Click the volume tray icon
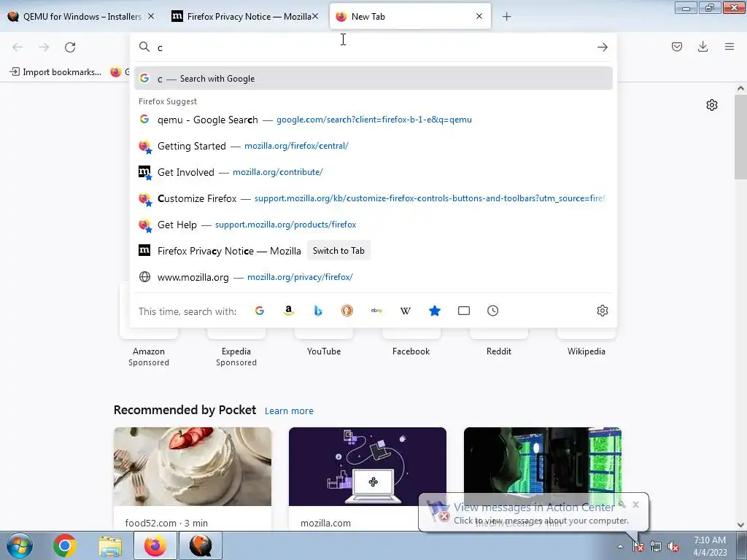The width and height of the screenshot is (747, 560). 673,547
